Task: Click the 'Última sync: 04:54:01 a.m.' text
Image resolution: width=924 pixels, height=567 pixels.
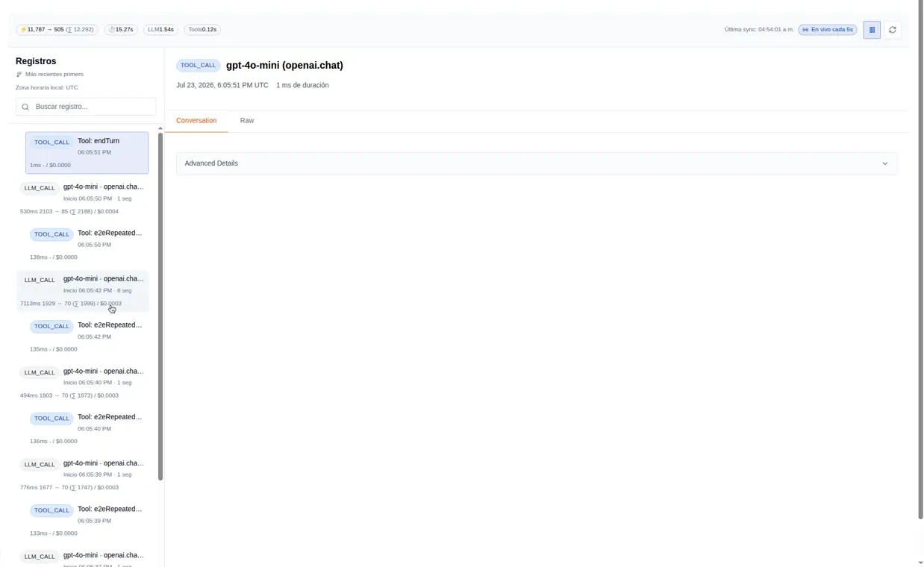Action: point(759,30)
